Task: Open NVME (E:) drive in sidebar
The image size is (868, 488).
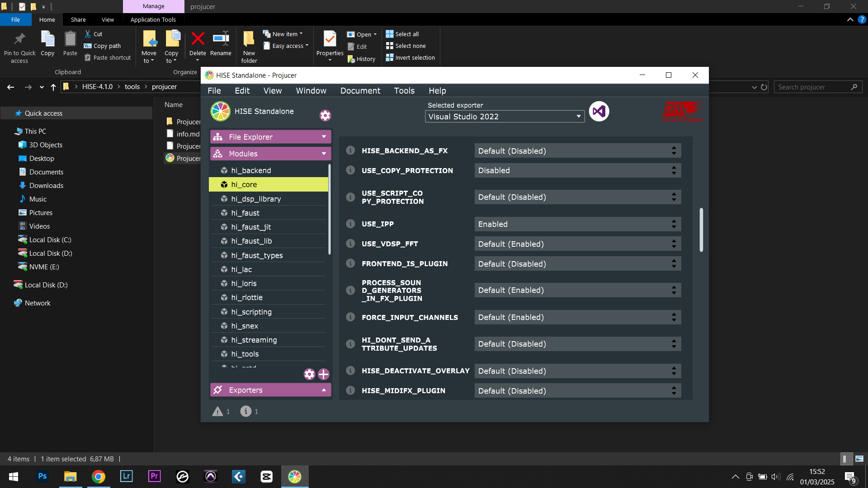Action: coord(44,267)
